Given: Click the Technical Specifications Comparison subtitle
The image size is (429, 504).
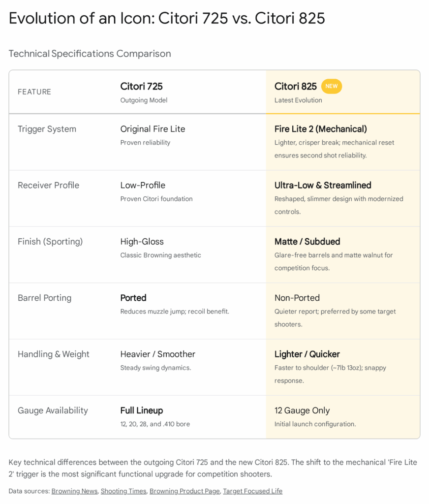Looking at the screenshot, I should (90, 54).
